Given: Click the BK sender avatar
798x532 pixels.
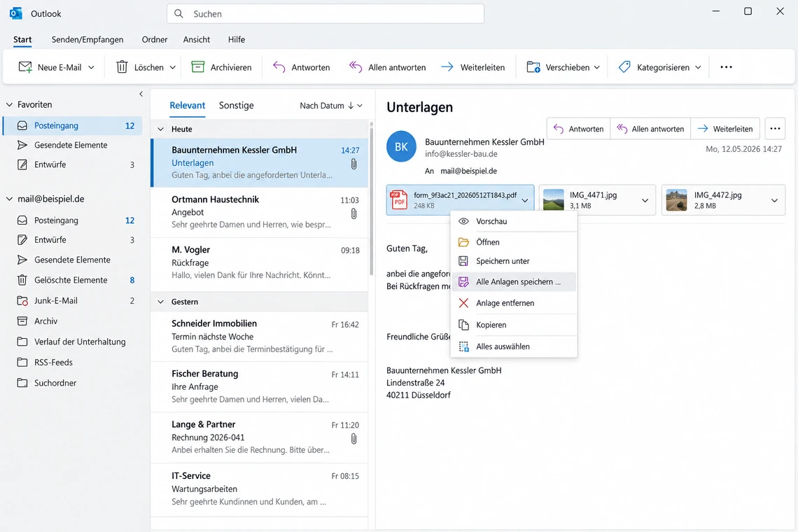Looking at the screenshot, I should [401, 146].
